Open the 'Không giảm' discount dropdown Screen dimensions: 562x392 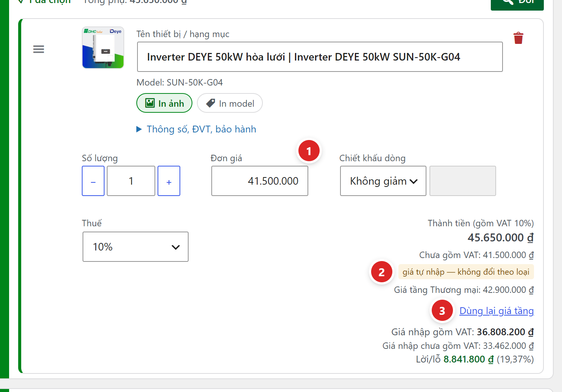(x=383, y=181)
